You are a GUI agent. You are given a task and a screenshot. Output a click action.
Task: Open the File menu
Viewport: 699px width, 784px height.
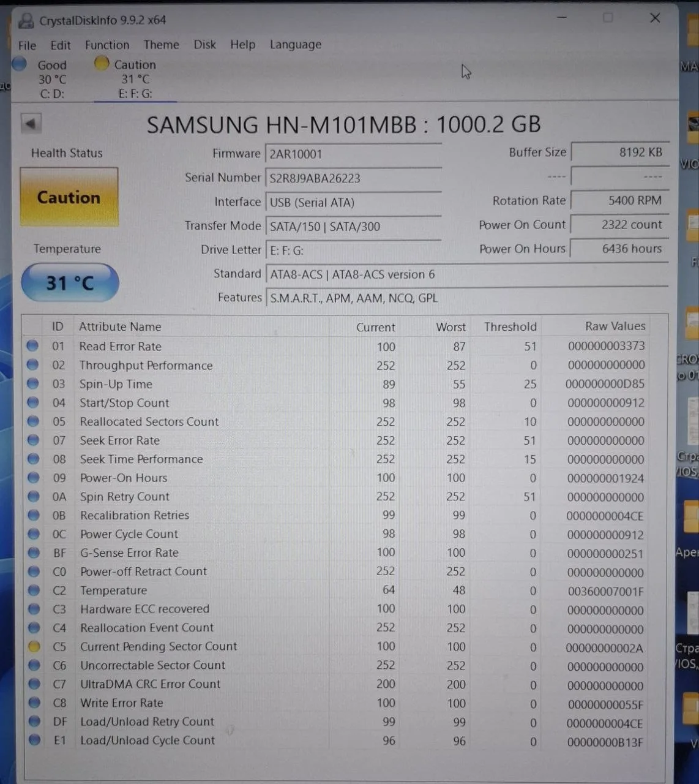27,45
